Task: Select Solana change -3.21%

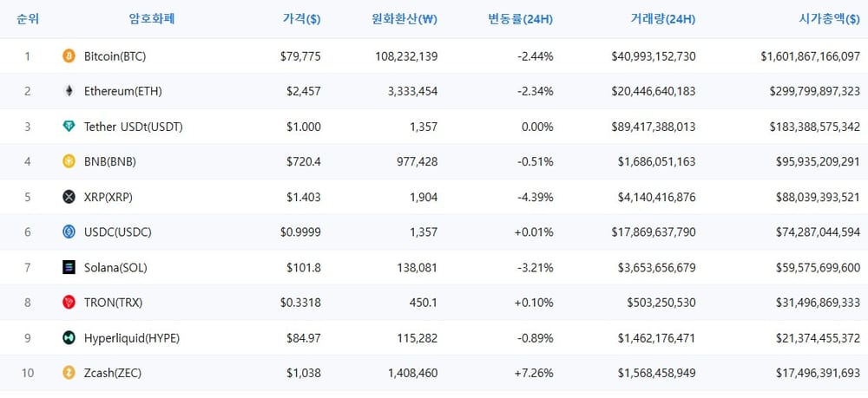Action: pyautogui.click(x=535, y=268)
